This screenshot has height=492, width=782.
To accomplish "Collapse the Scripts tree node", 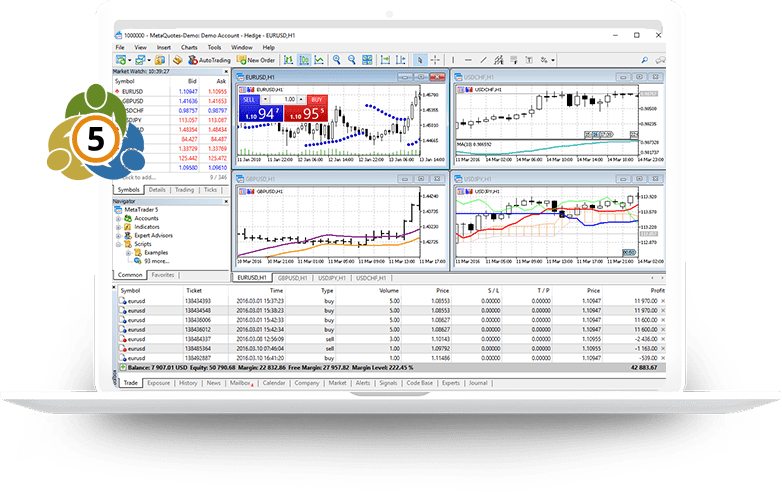I will coord(118,244).
